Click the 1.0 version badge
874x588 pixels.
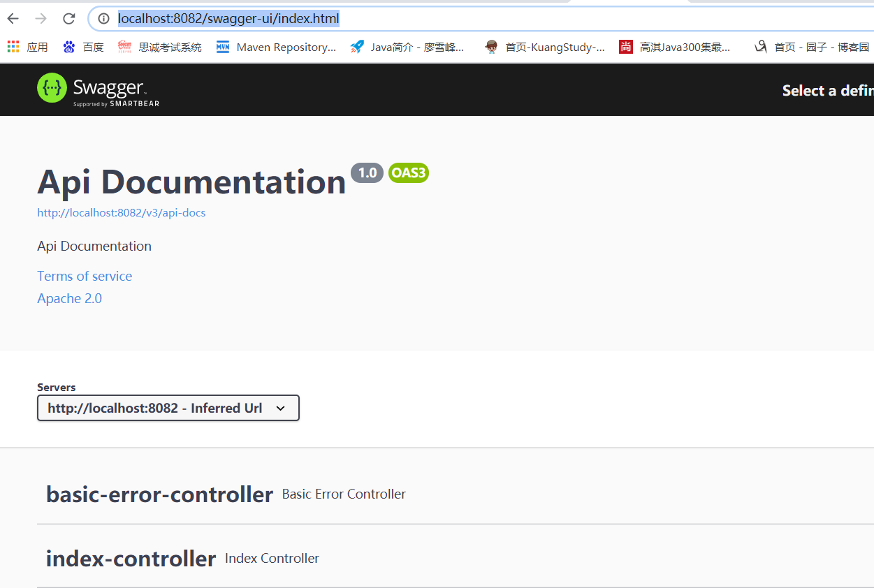pos(367,172)
